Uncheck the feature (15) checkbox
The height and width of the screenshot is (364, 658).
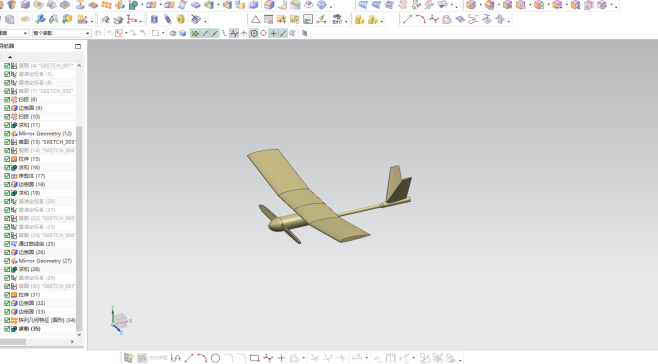(7, 159)
